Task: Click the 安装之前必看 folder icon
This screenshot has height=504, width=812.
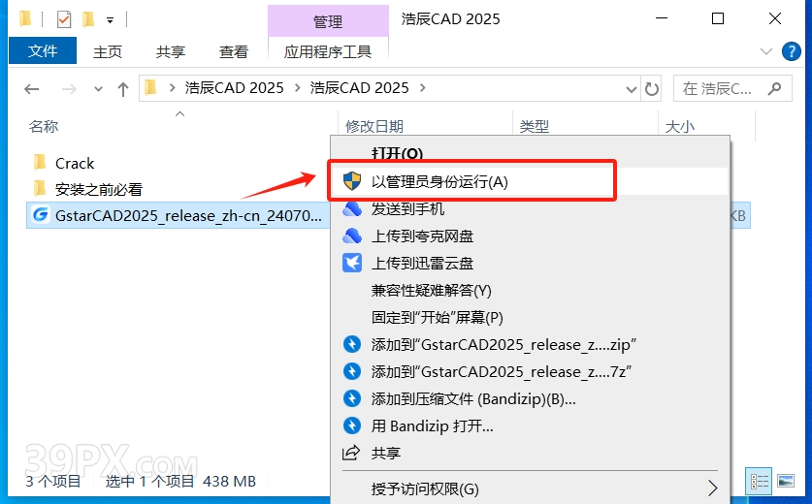Action: click(x=40, y=188)
